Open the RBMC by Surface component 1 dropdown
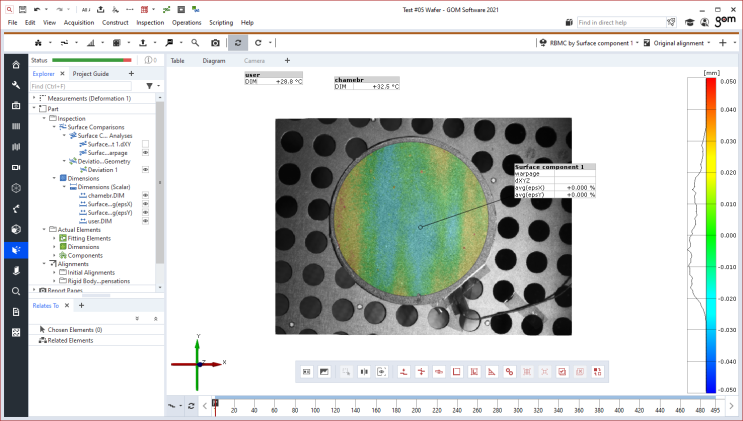 [x=589, y=43]
